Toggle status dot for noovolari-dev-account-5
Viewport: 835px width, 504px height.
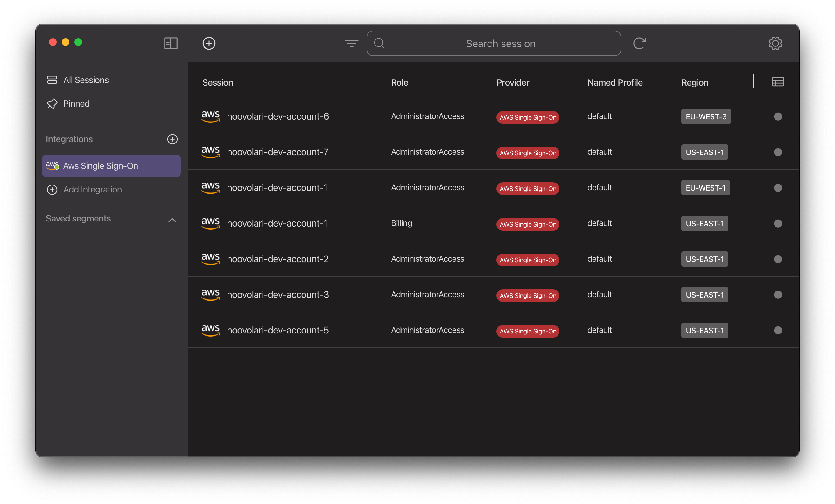(x=777, y=330)
